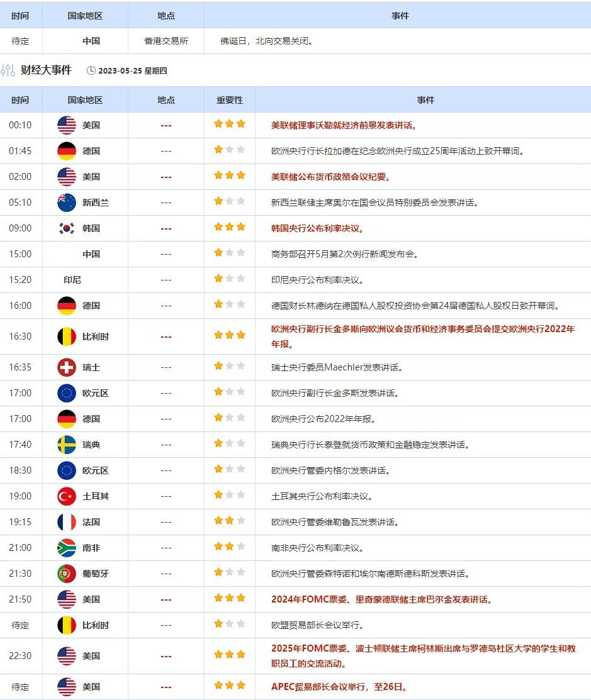591x700 pixels.
Task: Open the 2024年FOMC票委 巴尔金 speech event
Action: point(381,599)
